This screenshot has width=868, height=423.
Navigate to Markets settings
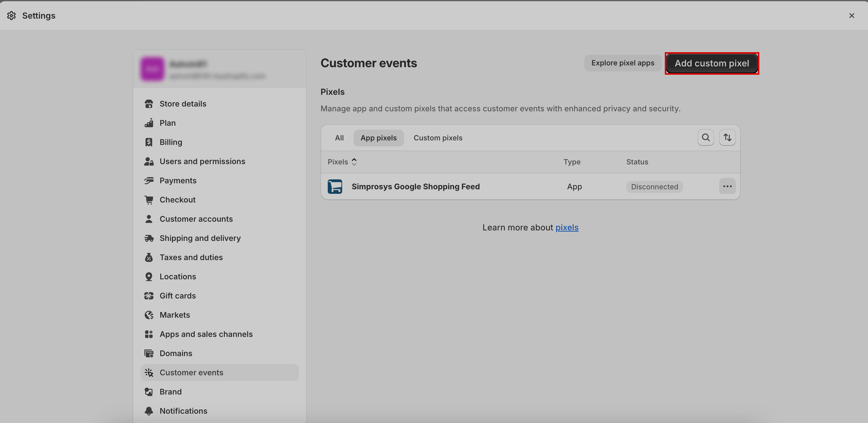click(x=219, y=315)
